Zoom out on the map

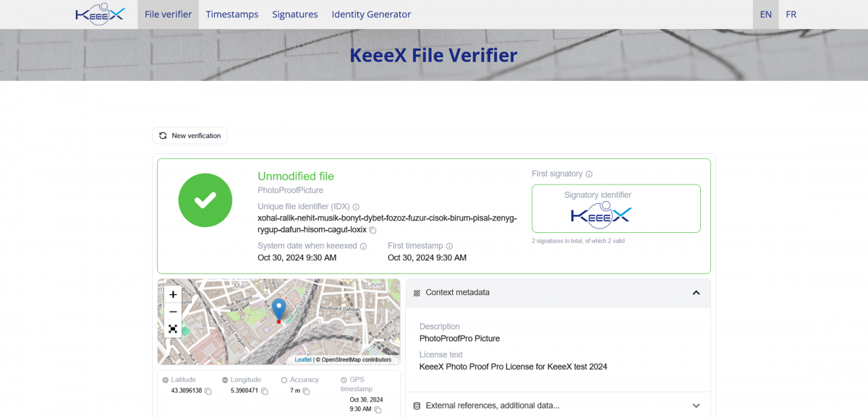click(x=173, y=312)
